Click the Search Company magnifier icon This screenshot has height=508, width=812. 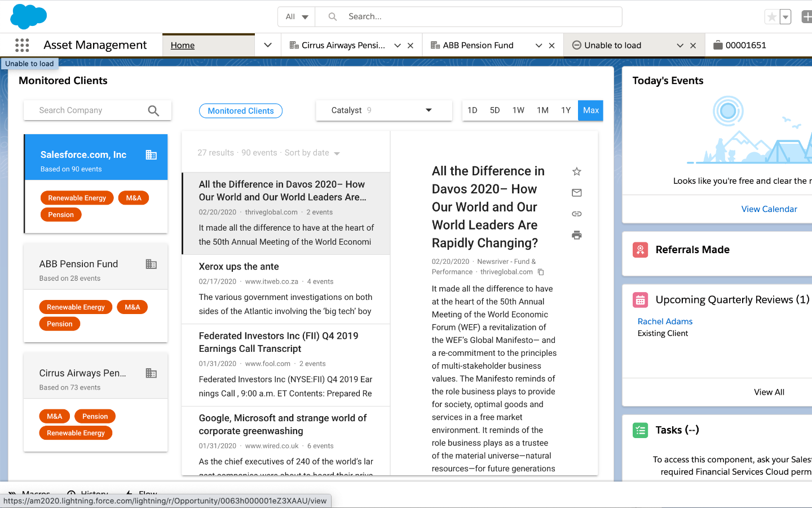point(153,111)
